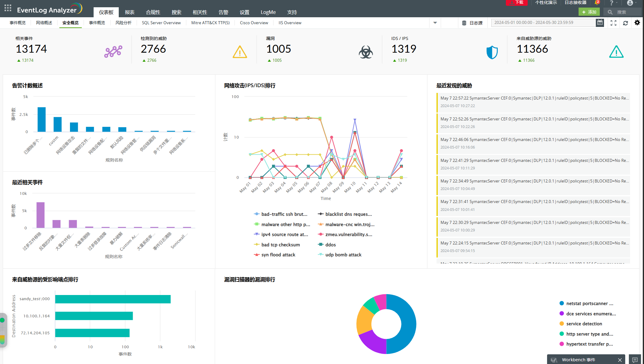Open dashboard settings gear
The width and height of the screenshot is (644, 364).
(637, 23)
